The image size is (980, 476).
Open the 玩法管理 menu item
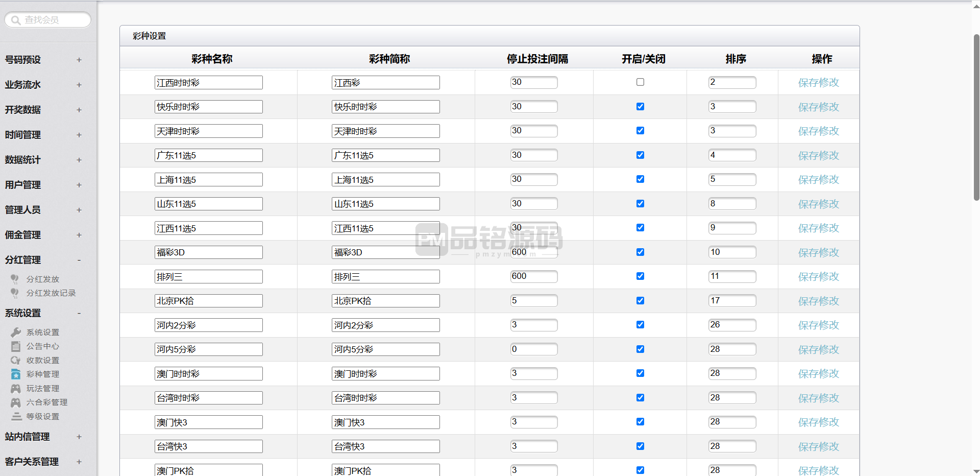[x=43, y=389]
